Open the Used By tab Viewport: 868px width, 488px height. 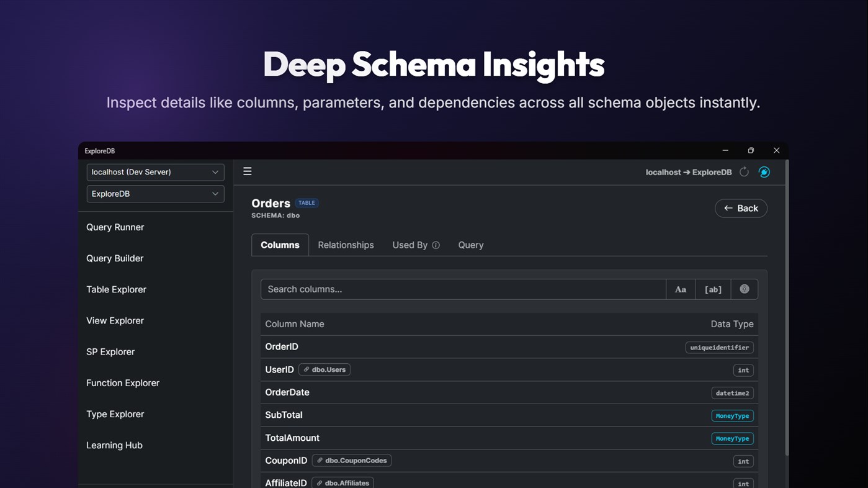pyautogui.click(x=409, y=245)
